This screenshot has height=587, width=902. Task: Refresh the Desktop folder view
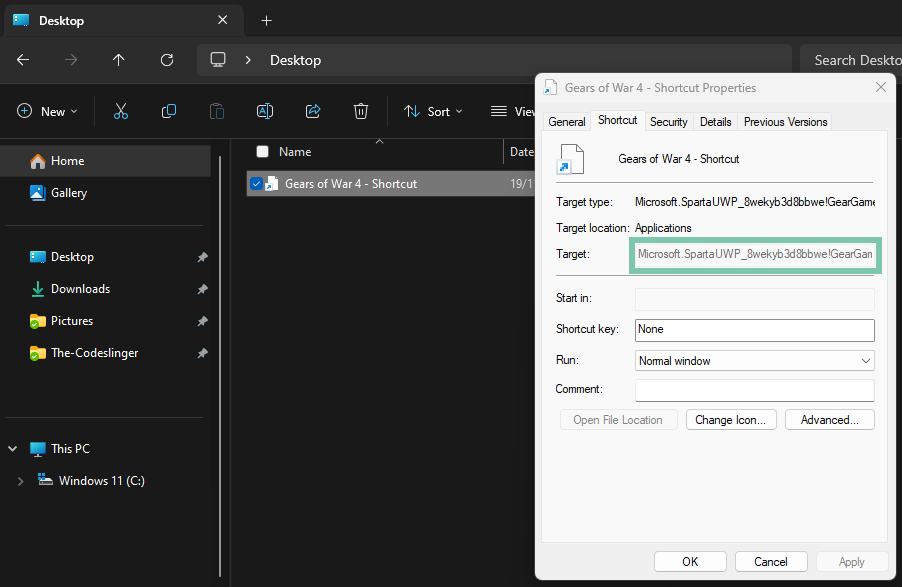166,60
